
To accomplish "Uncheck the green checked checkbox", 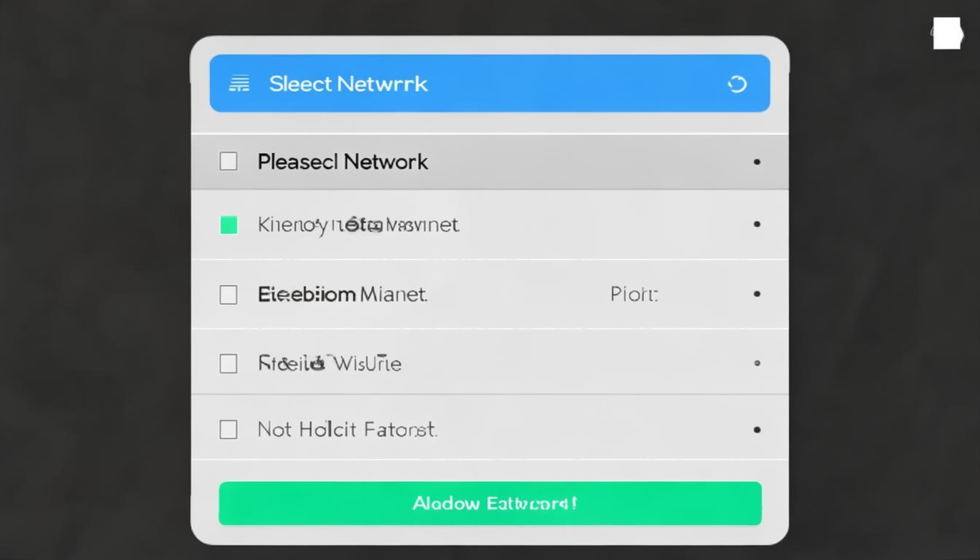I will [229, 225].
